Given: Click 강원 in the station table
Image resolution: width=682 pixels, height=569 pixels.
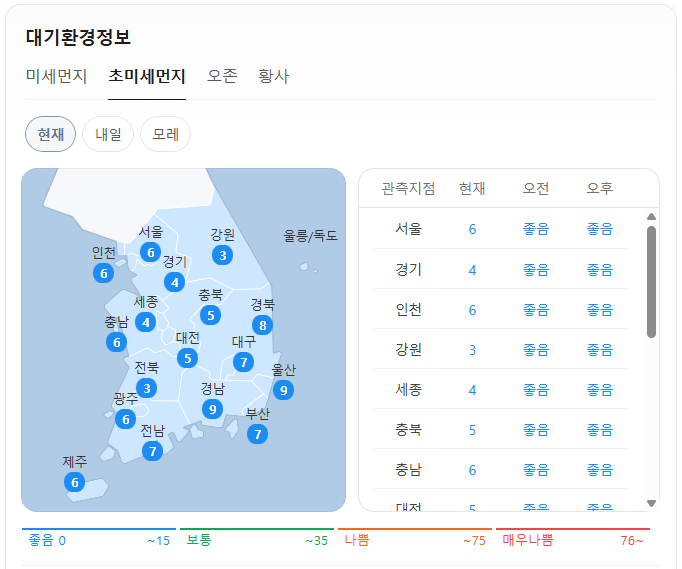Looking at the screenshot, I should pyautogui.click(x=408, y=350).
